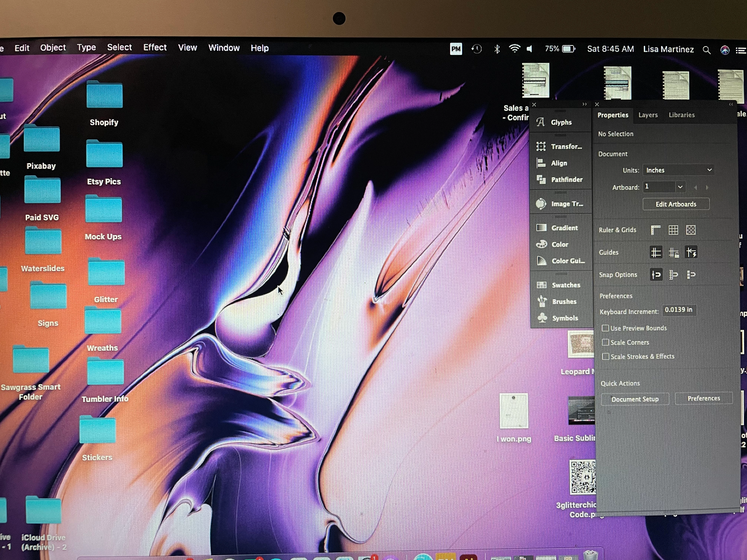Expand the collapsed panel dock arrows
The height and width of the screenshot is (560, 747).
point(585,104)
